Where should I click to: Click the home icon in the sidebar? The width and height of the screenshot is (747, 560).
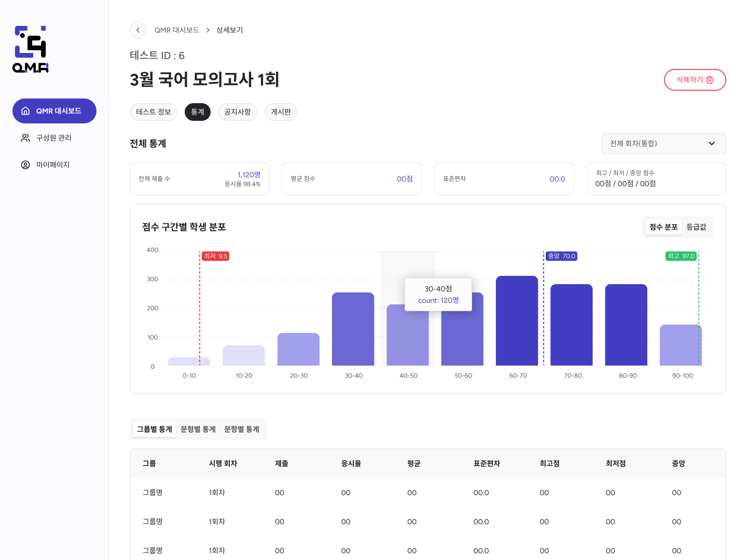click(x=25, y=111)
